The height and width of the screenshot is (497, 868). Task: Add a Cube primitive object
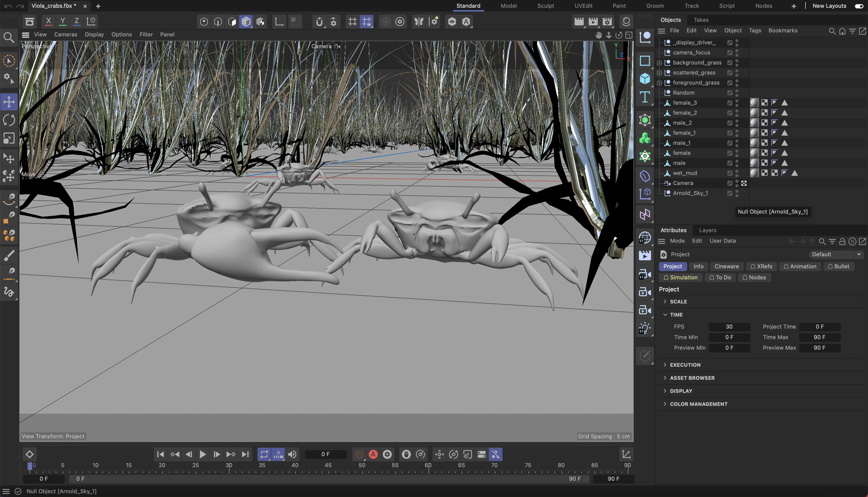[645, 79]
